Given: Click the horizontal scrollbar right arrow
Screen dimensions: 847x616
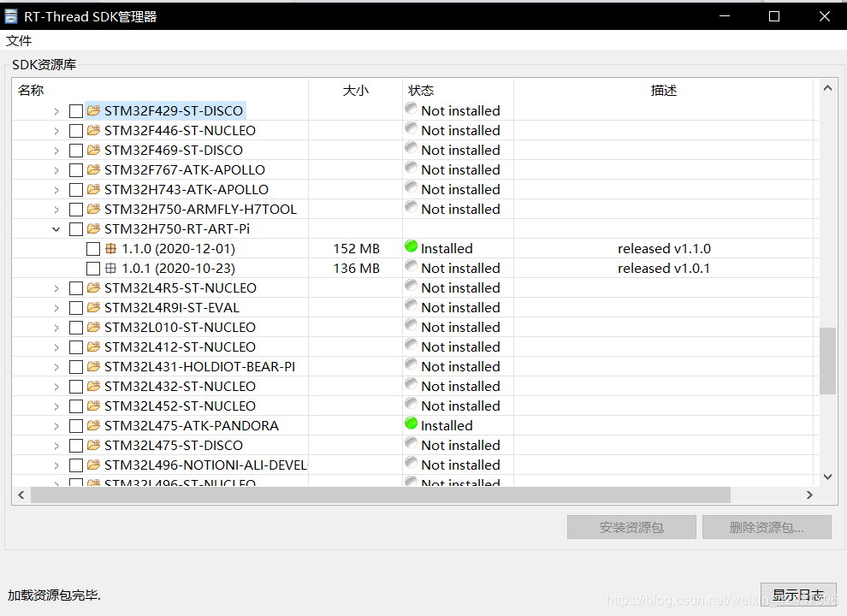Looking at the screenshot, I should 809,495.
